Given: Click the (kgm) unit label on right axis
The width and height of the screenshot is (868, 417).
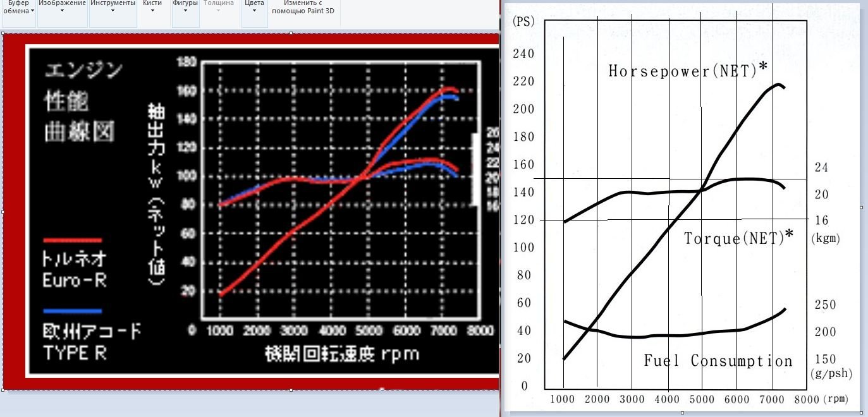Looking at the screenshot, I should click(826, 239).
